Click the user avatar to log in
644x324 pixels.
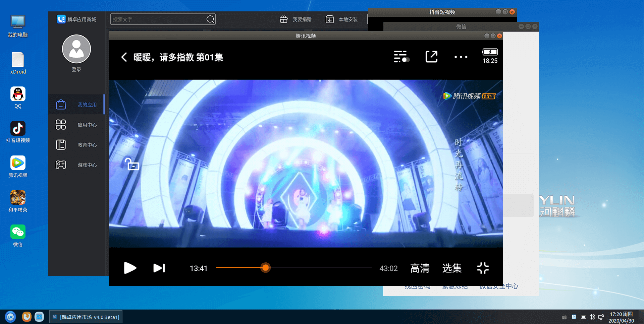pos(76,49)
